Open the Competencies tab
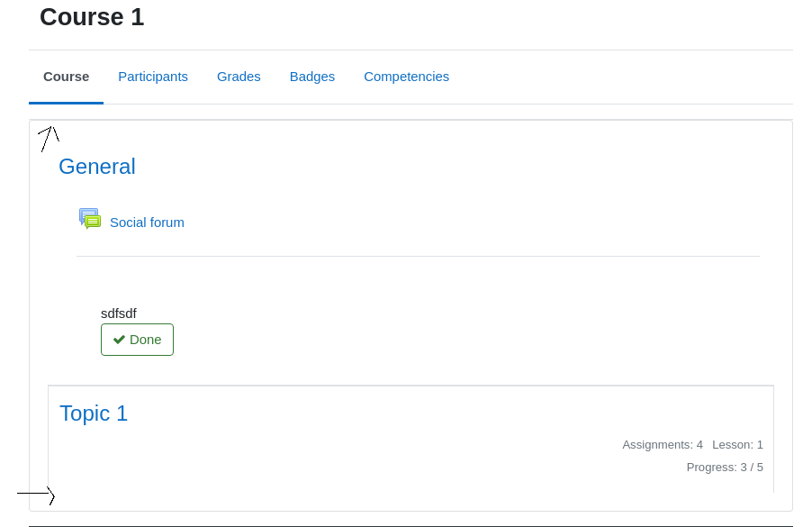The image size is (812, 527). tap(407, 77)
